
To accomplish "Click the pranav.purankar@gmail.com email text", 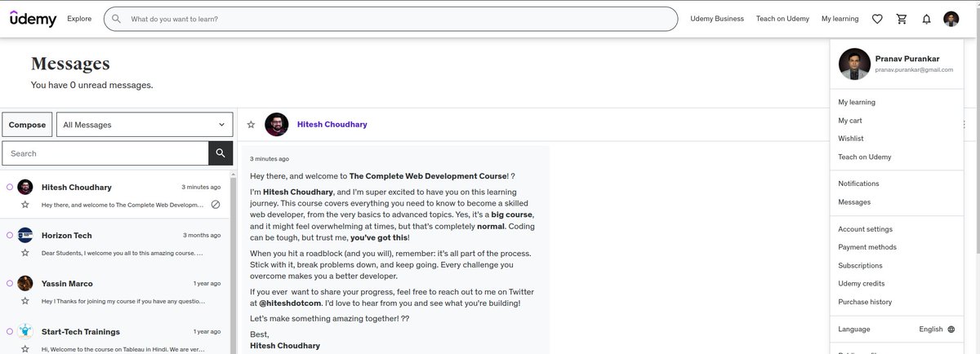I will 914,70.
